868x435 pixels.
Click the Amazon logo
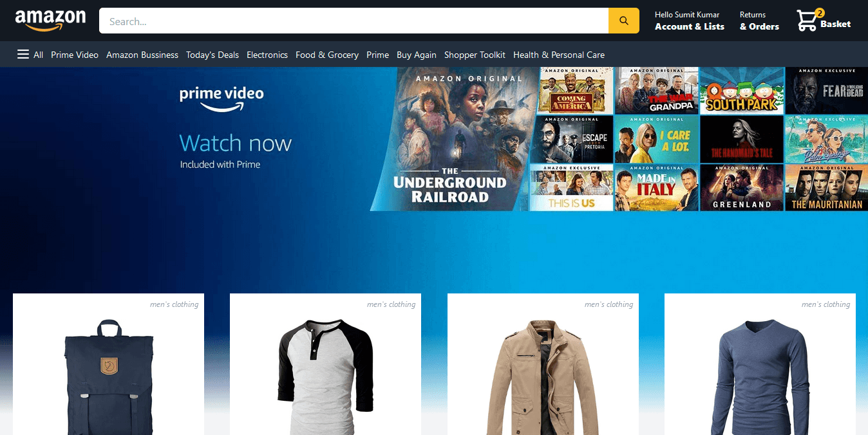coord(50,21)
